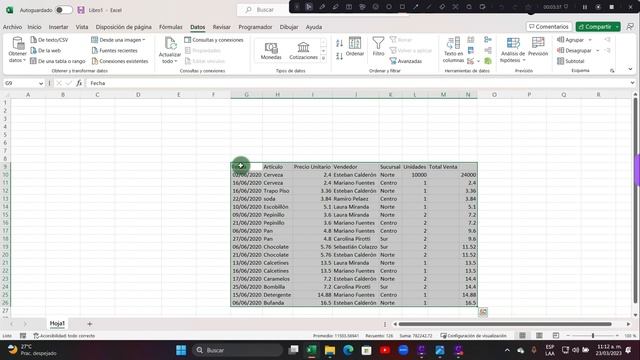Expand Actualizar todo dropdown
The height and width of the screenshot is (360, 640).
pos(176,62)
